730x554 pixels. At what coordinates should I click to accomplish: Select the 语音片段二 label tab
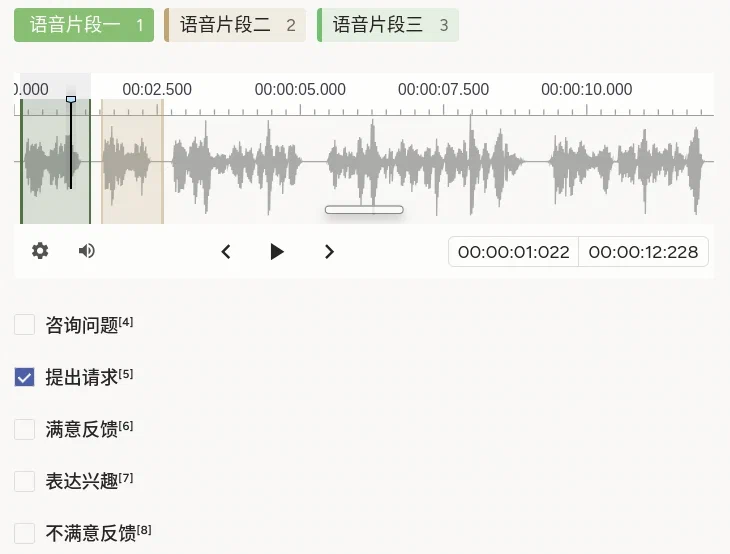[x=235, y=25]
